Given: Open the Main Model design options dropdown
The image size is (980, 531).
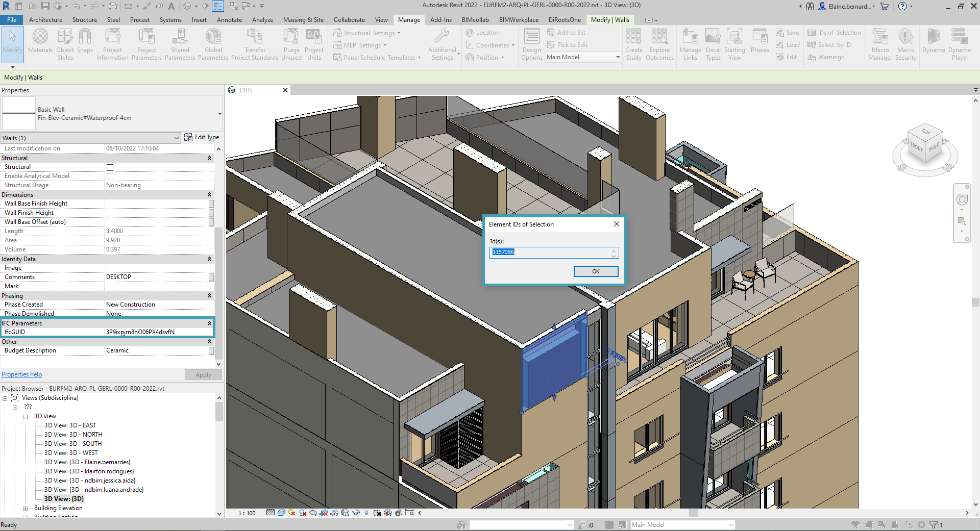Looking at the screenshot, I should (614, 57).
